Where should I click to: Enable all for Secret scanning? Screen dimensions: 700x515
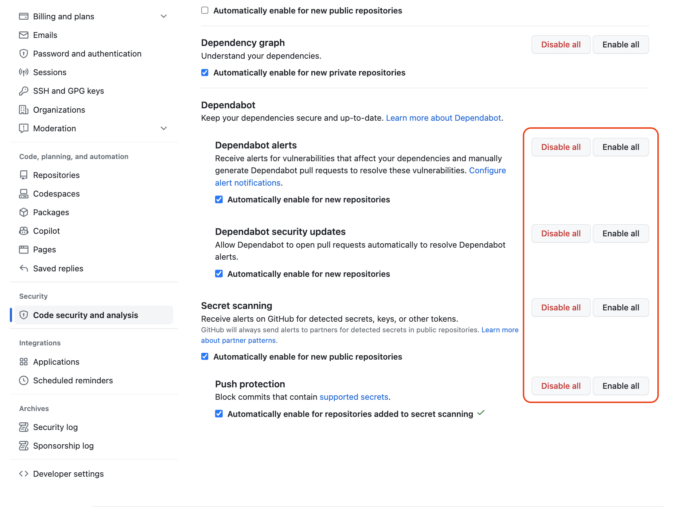point(620,307)
